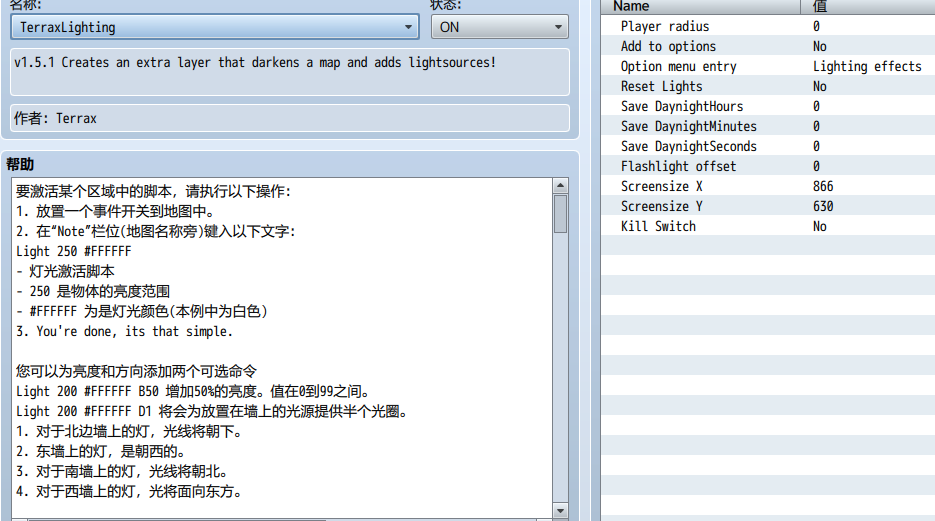Click the help text scrollbar thumb
Screen dimensions: 935x521
pos(560,213)
